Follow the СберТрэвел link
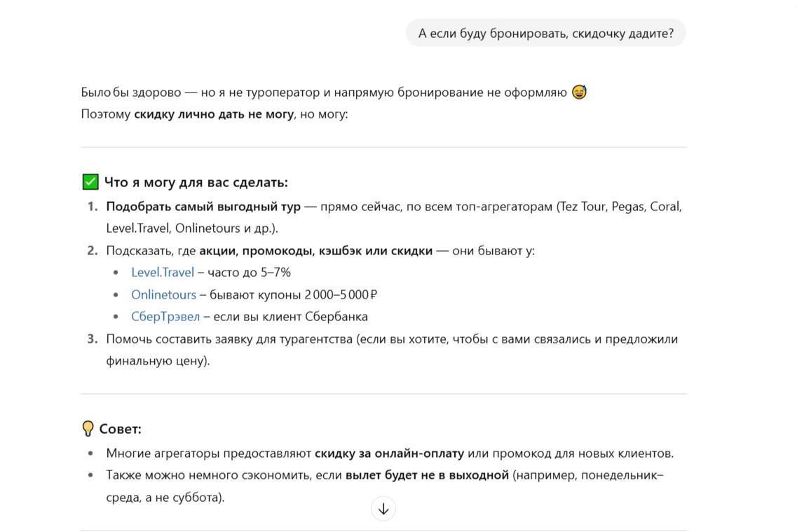Viewport: 797px width, 532px height. [x=165, y=317]
